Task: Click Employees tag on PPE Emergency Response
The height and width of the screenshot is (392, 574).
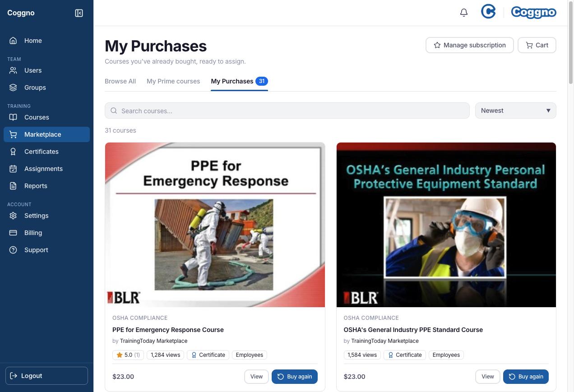Action: pos(250,355)
